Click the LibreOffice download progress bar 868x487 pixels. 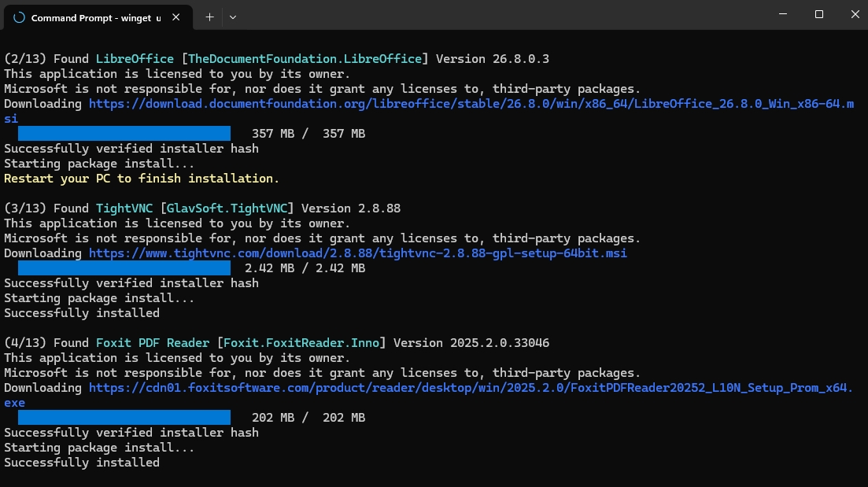124,134
